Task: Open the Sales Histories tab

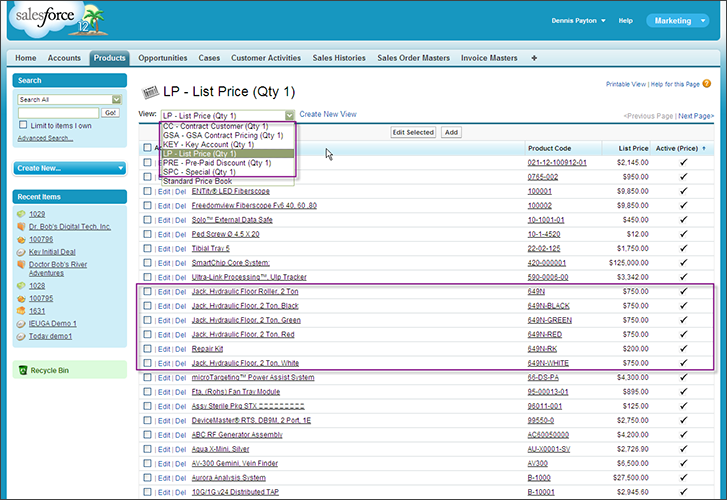Action: [339, 58]
